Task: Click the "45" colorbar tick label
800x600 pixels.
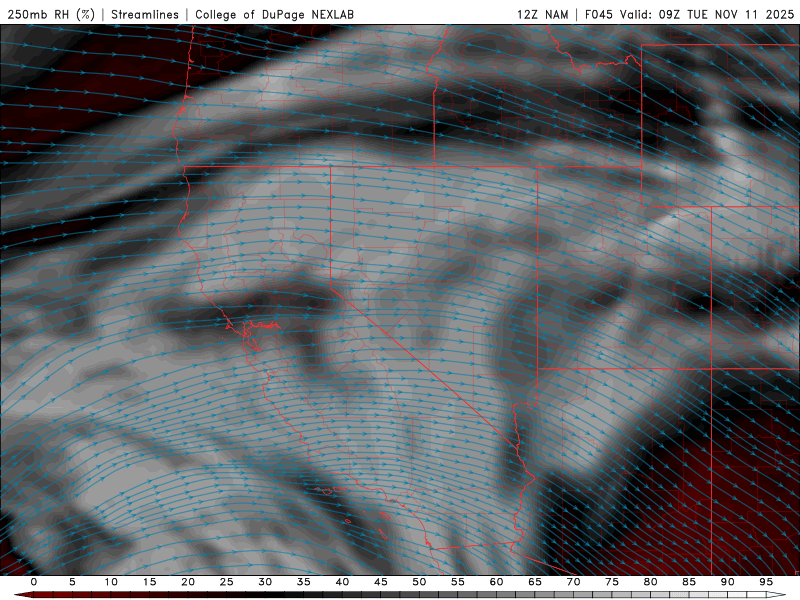Action: pyautogui.click(x=381, y=582)
